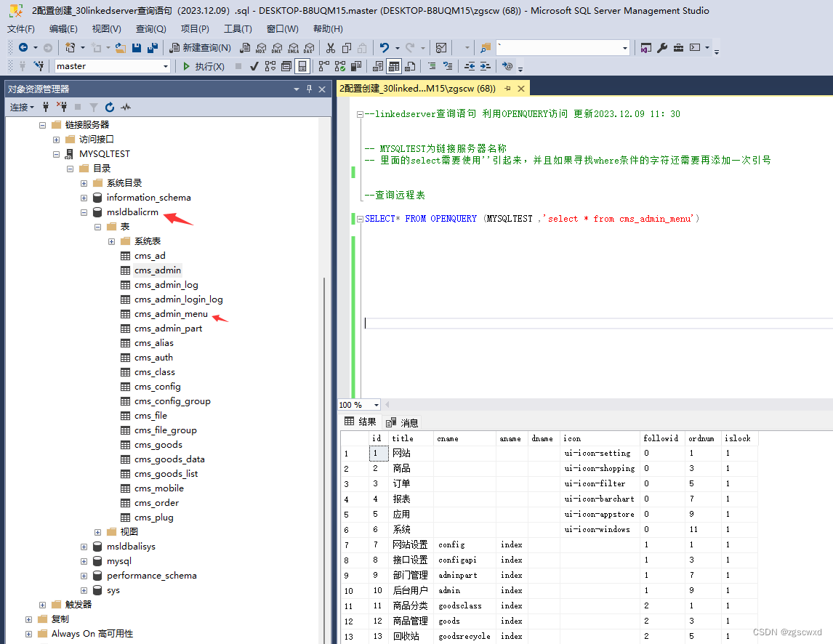Click the ui-icon-shopping cell in results

pos(599,469)
